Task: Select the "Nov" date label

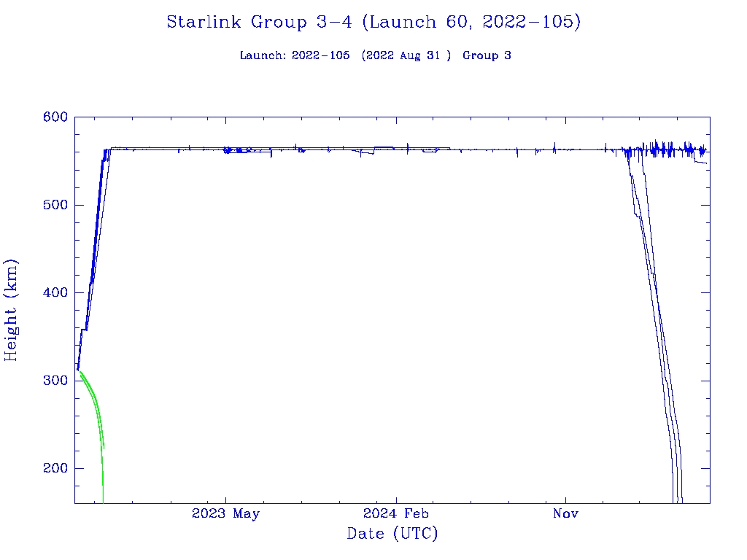Action: click(565, 513)
